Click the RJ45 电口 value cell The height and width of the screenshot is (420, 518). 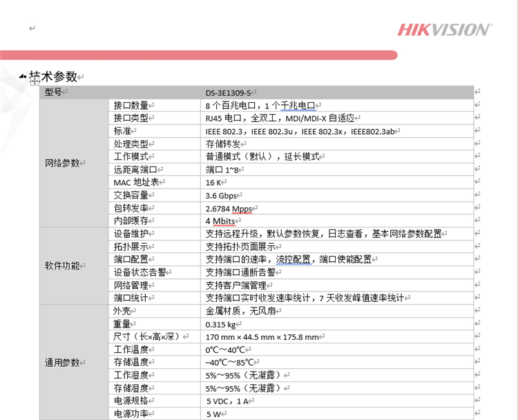pyautogui.click(x=337, y=118)
